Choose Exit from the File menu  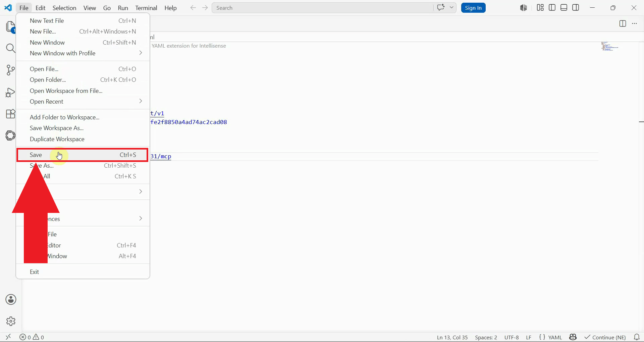[83, 272]
